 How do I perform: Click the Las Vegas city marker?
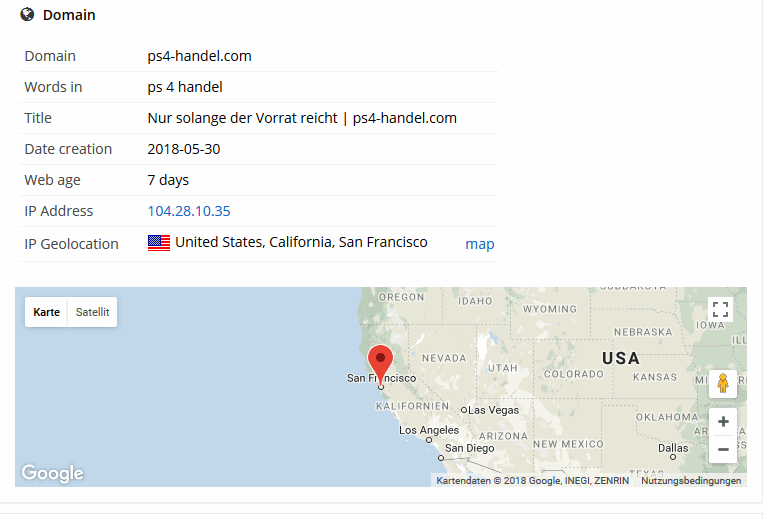point(464,410)
